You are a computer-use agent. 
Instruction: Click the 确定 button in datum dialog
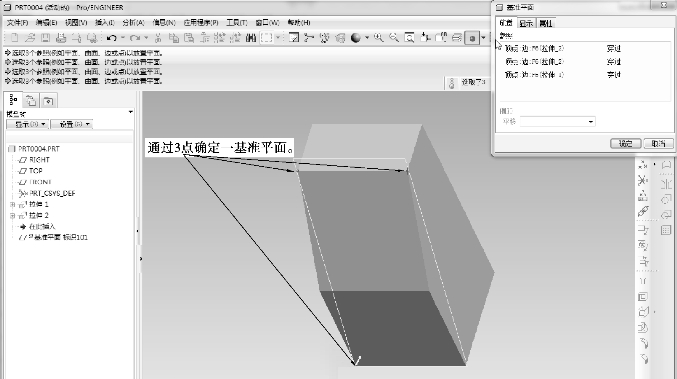click(x=625, y=143)
